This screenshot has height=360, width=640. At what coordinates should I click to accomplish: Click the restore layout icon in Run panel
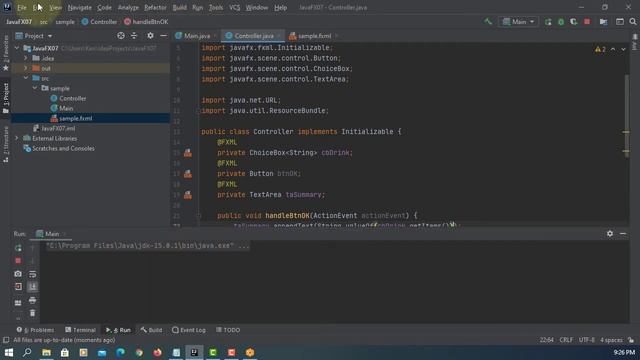tap(18, 303)
